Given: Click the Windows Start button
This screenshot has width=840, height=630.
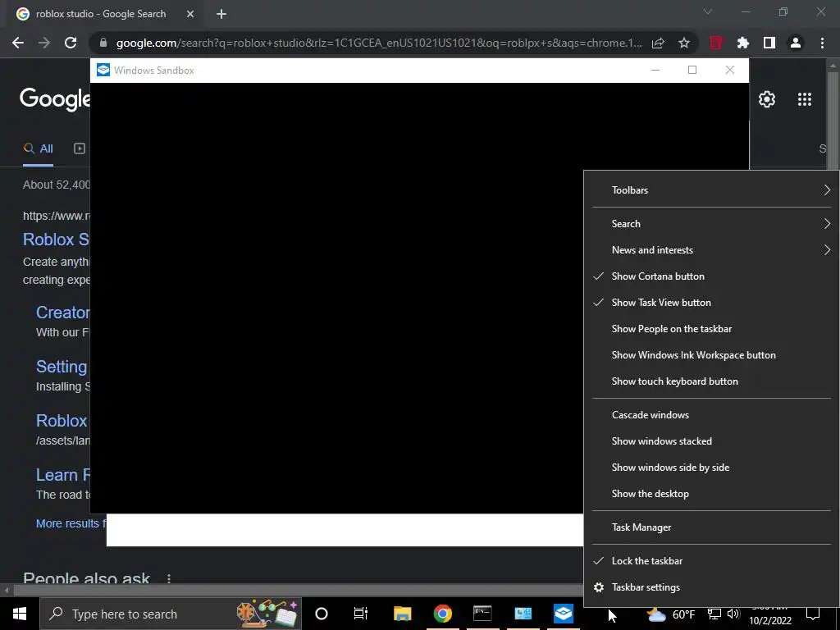Looking at the screenshot, I should click(x=20, y=614).
